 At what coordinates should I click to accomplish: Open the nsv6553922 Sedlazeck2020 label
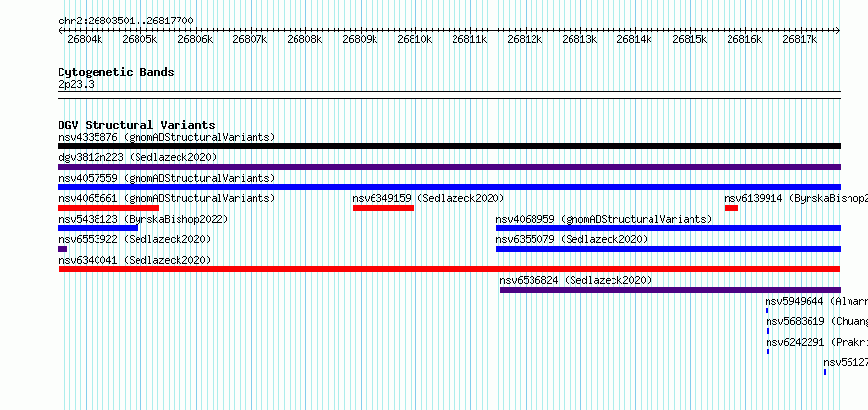135,239
